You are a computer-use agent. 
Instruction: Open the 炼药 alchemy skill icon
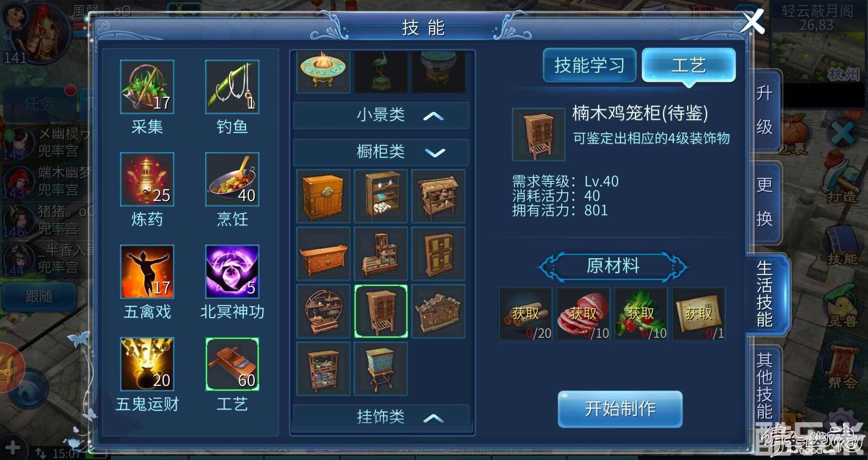(x=147, y=179)
